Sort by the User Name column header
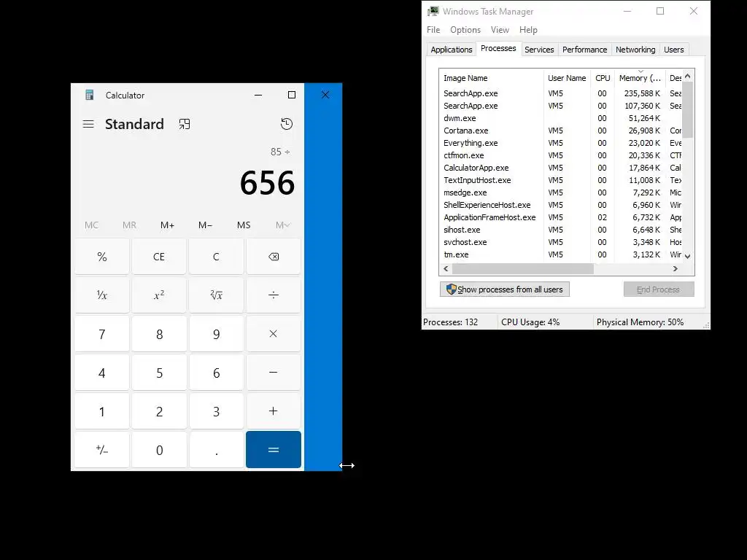 pos(567,78)
